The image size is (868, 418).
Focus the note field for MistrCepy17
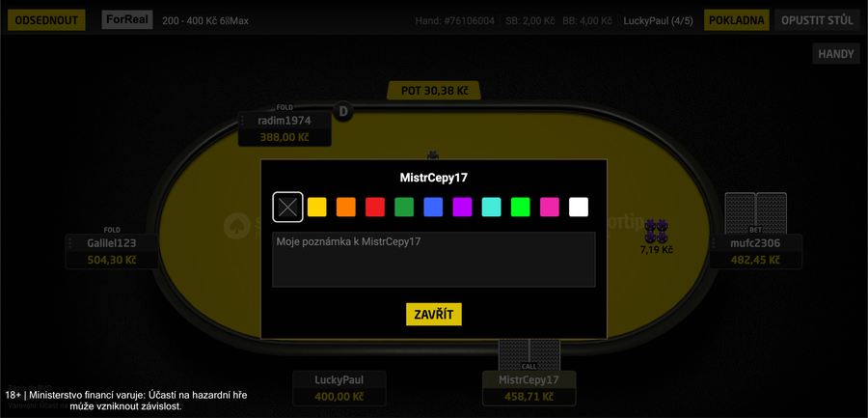click(433, 260)
